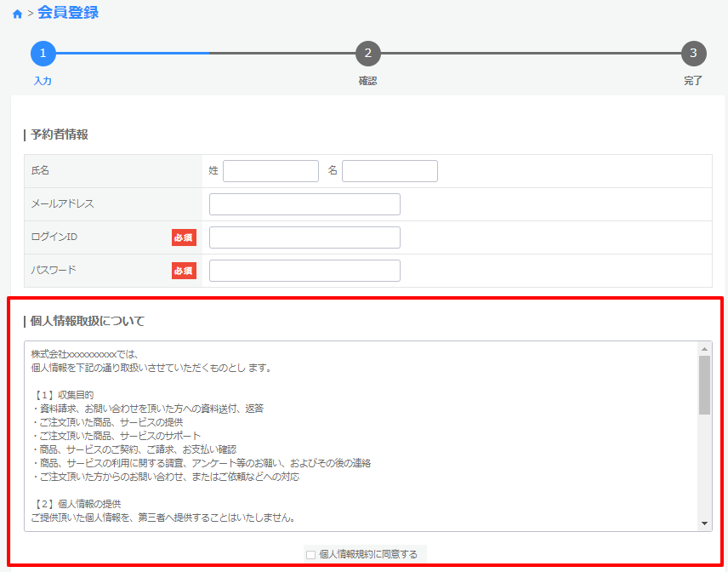Image resolution: width=728 pixels, height=572 pixels.
Task: Click into the メールアドレス text field
Action: click(x=304, y=204)
